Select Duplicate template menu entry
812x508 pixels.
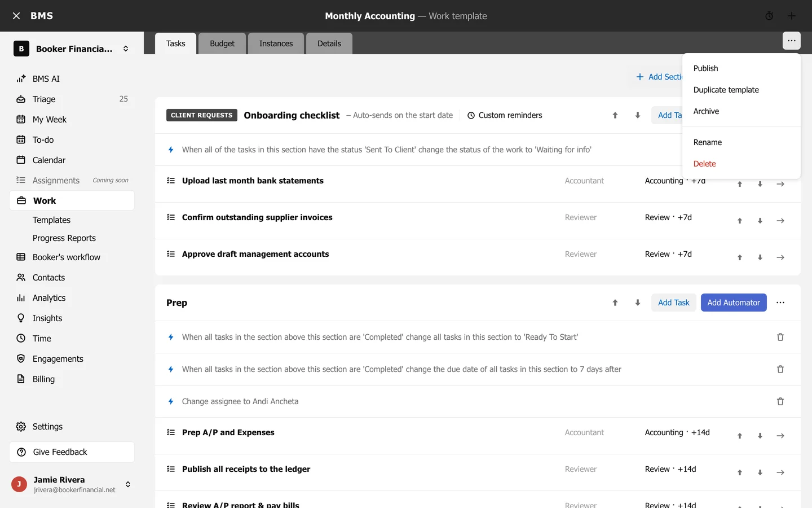742,90
